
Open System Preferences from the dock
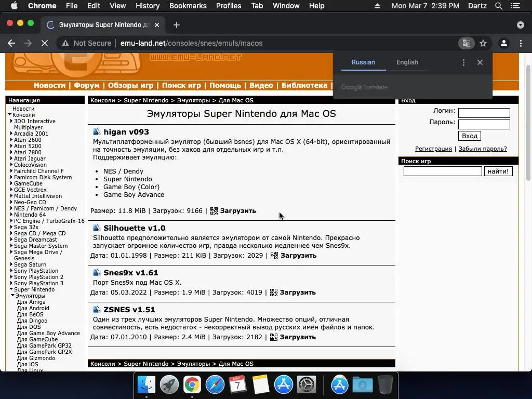tap(307, 385)
